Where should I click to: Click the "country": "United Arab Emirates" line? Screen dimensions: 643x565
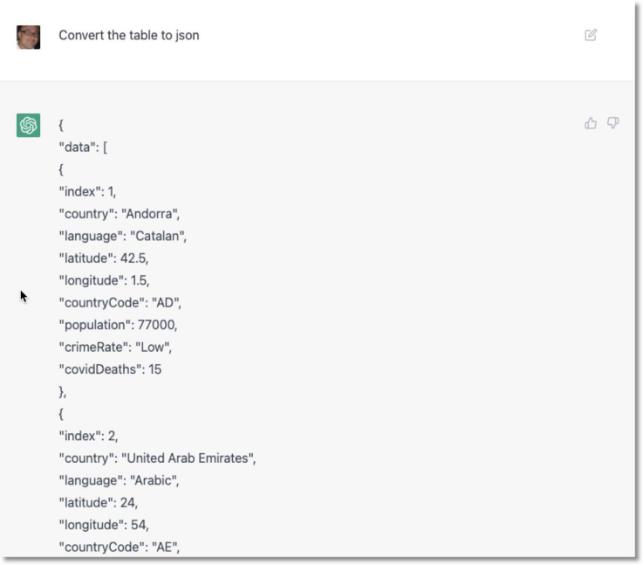tap(157, 458)
